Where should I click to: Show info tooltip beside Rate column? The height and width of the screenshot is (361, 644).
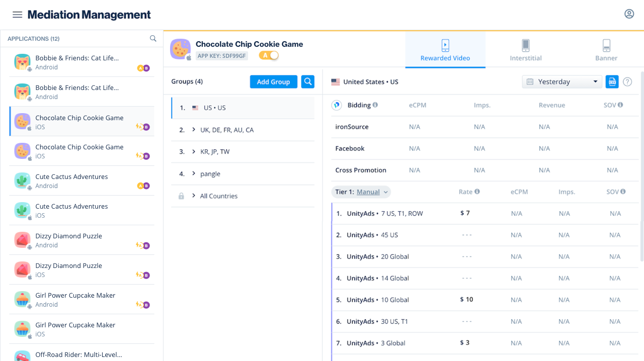point(477,192)
